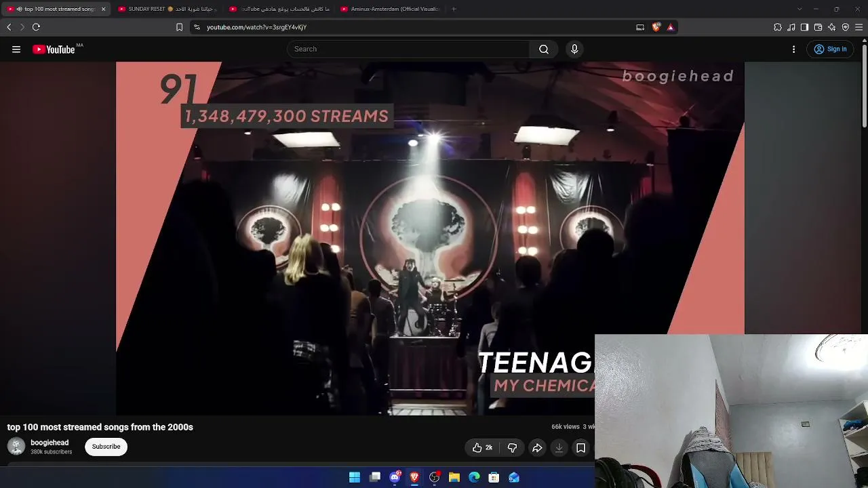Sign in to YouTube
This screenshot has height=488, width=868.
coord(830,49)
